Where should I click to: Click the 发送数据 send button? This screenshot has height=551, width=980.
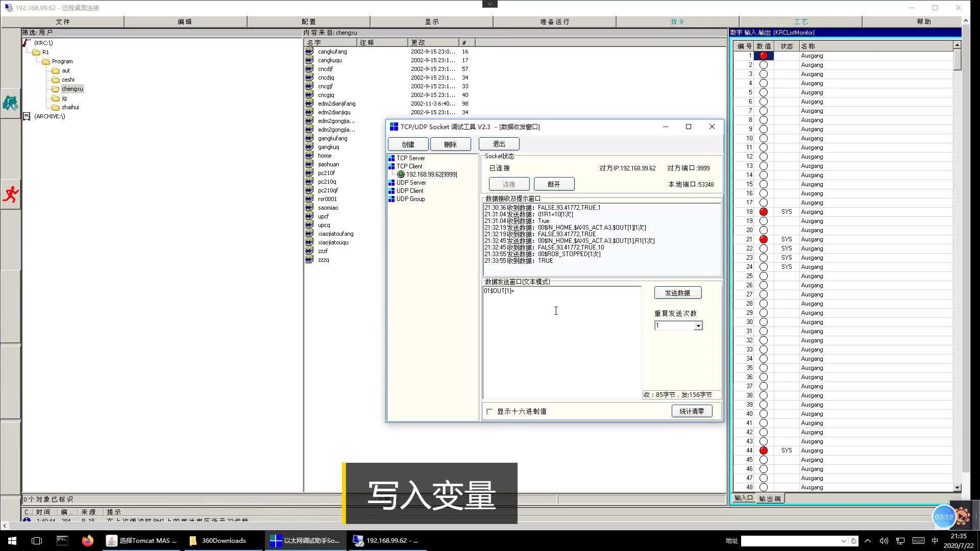point(678,292)
